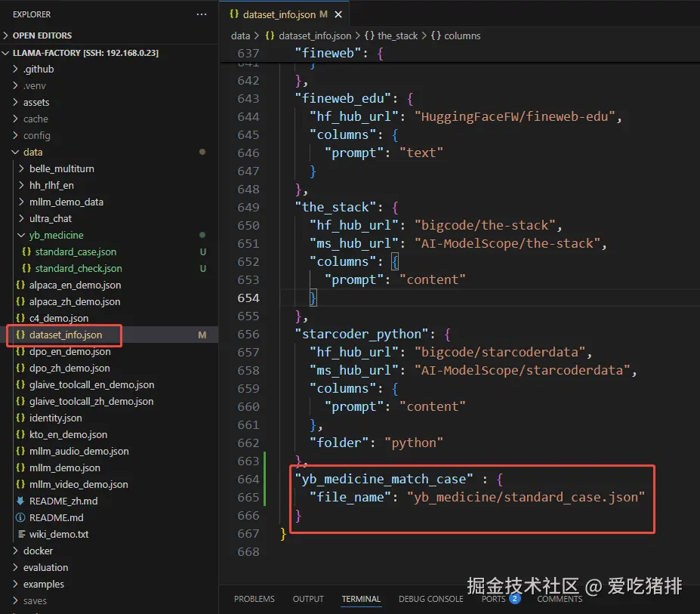Open alpaca_en_demo.json file

click(x=75, y=285)
